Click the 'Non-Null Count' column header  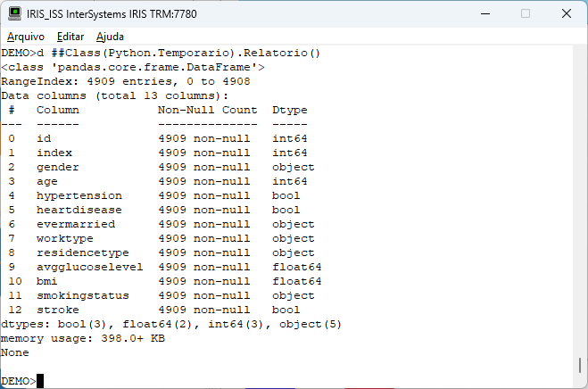tap(207, 110)
